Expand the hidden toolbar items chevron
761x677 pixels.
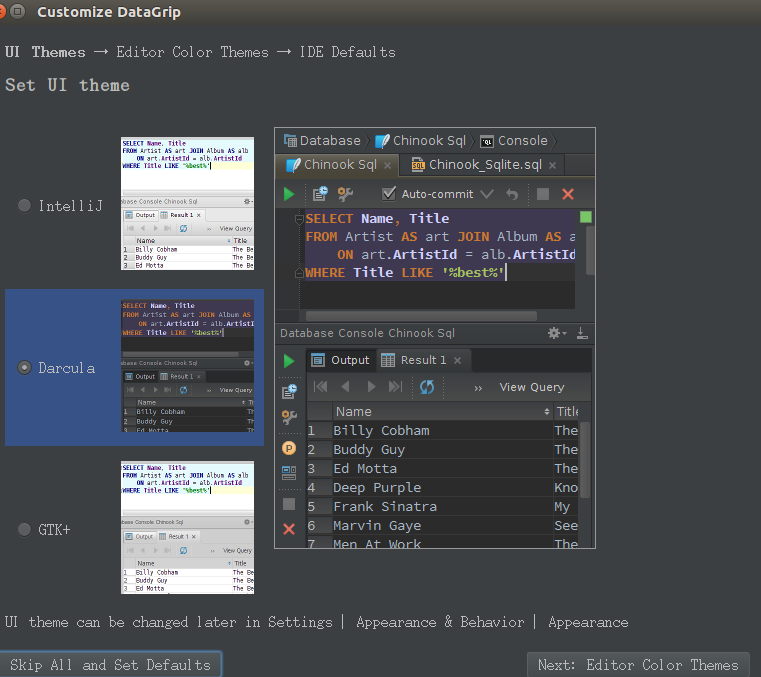478,388
